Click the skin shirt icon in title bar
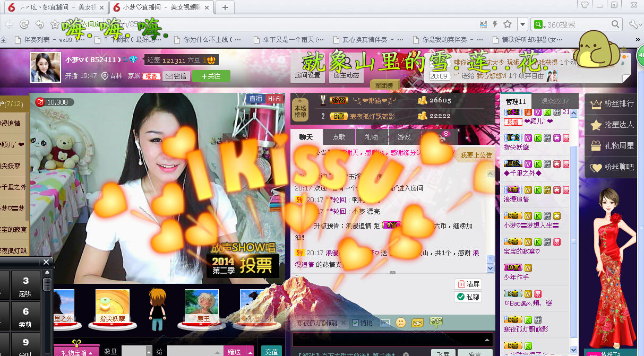644x356 pixels. [x=585, y=5]
